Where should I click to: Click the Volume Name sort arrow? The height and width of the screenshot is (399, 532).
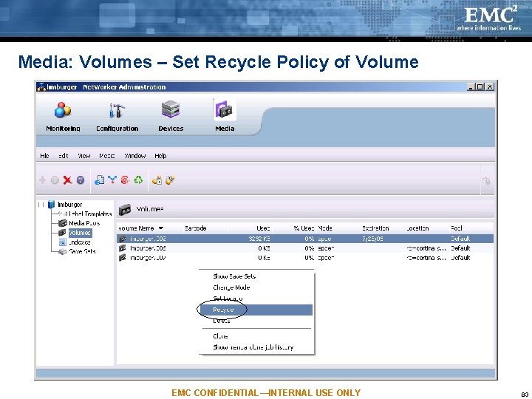(x=161, y=228)
